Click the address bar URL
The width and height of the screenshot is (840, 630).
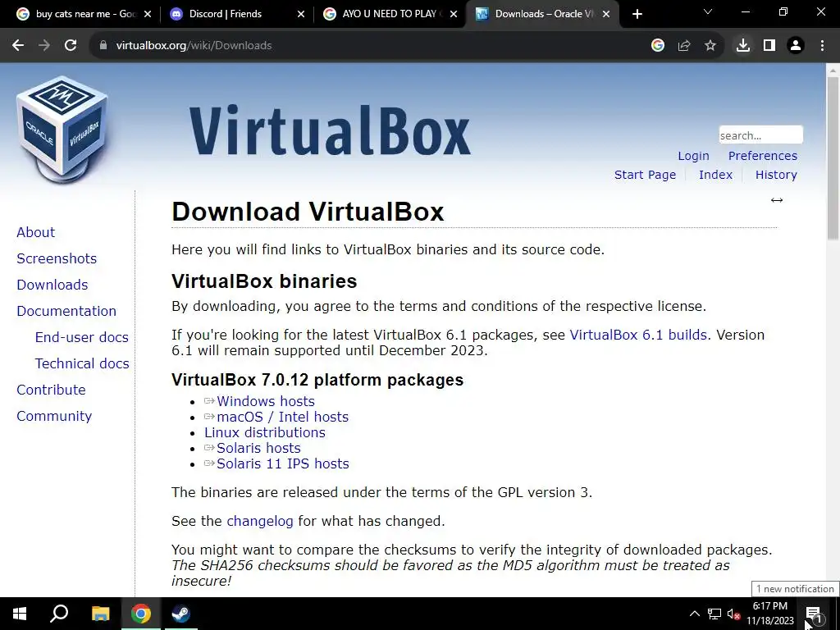194,46
